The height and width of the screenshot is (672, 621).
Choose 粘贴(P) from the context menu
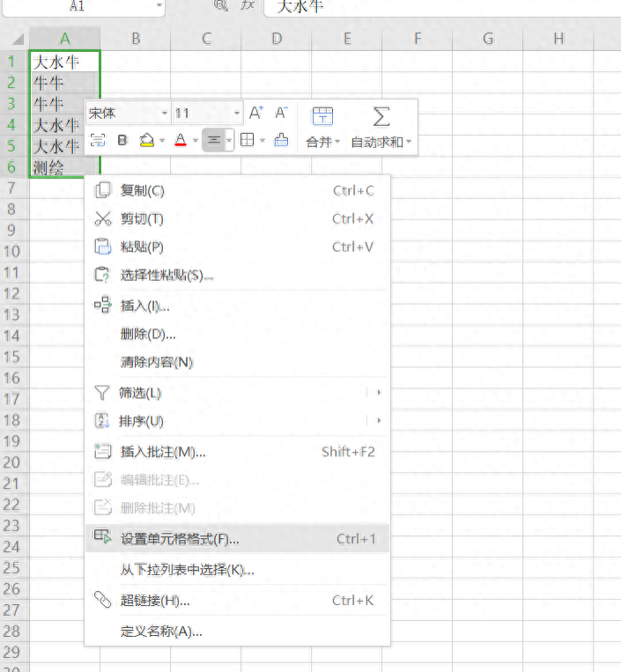click(x=238, y=247)
